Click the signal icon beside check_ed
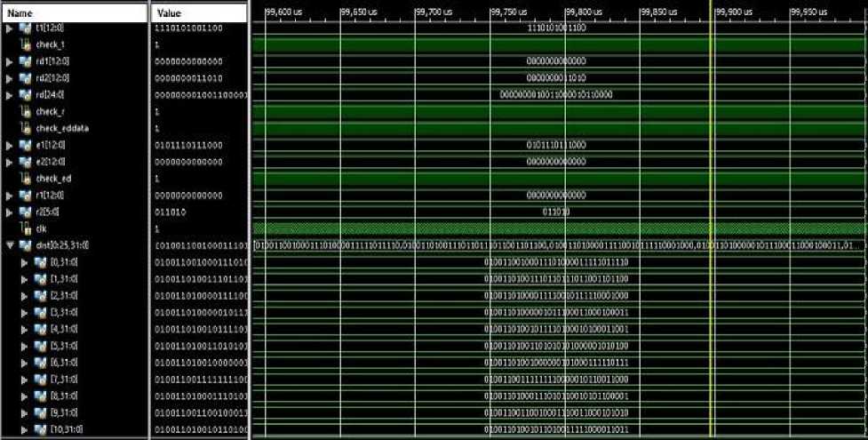This screenshot has width=868, height=440. tap(25, 179)
